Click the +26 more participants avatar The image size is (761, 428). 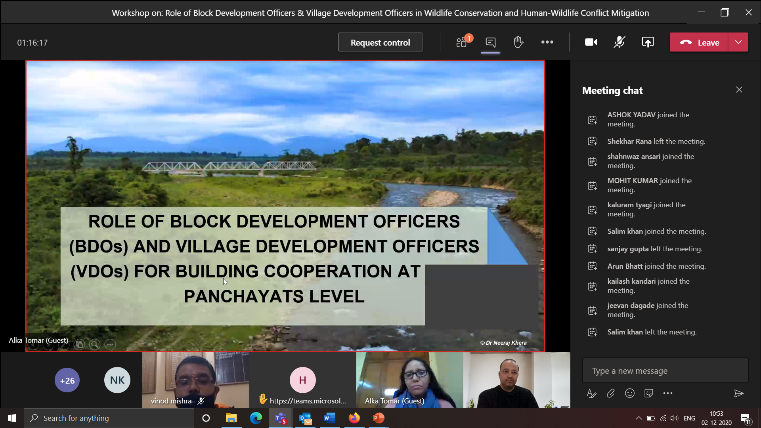68,380
